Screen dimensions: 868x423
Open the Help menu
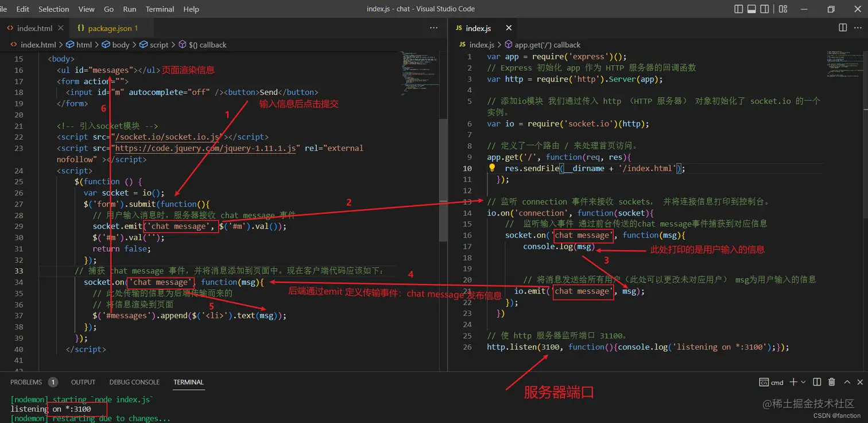click(x=191, y=9)
